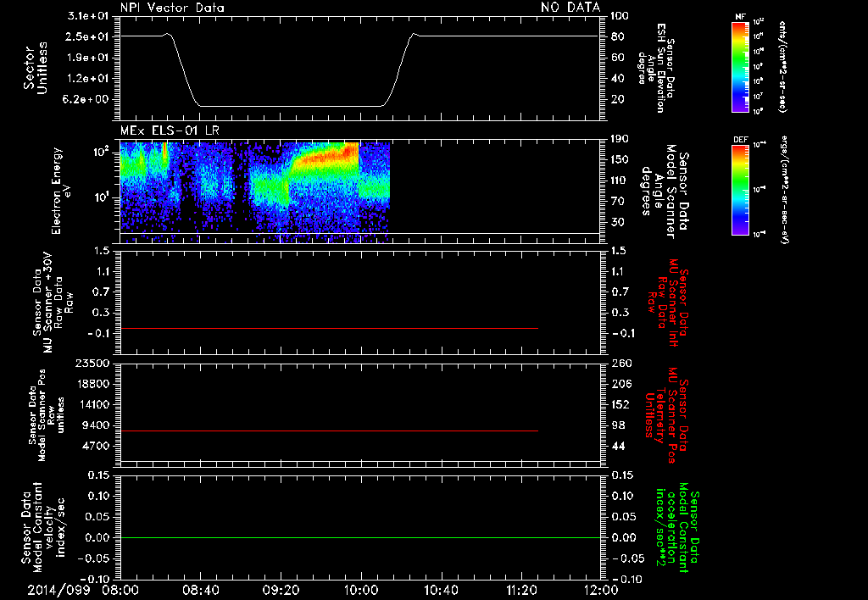Click the DEF color scale bar

click(740, 190)
